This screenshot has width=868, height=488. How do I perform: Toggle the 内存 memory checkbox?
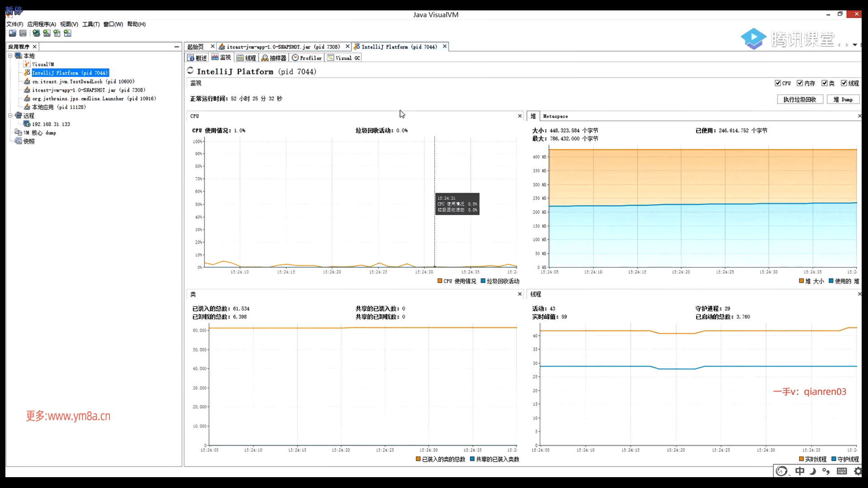click(x=800, y=83)
